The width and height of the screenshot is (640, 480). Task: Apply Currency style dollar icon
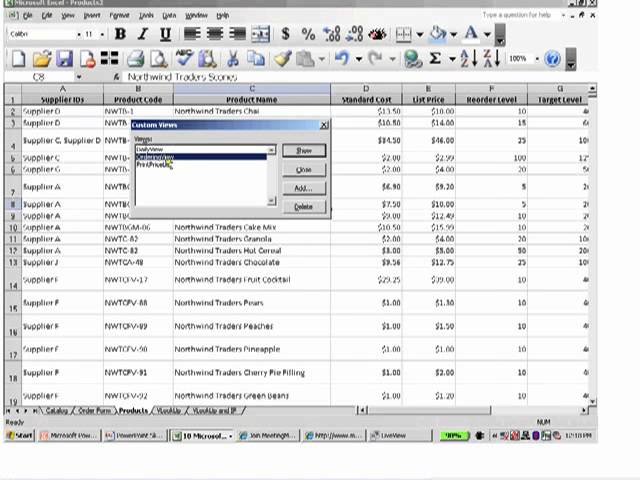point(286,34)
